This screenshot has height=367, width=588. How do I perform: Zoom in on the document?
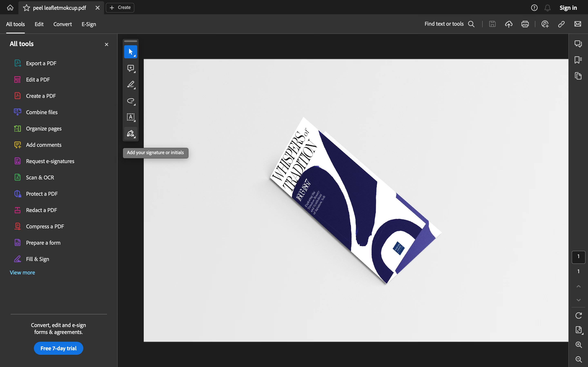[x=579, y=345]
